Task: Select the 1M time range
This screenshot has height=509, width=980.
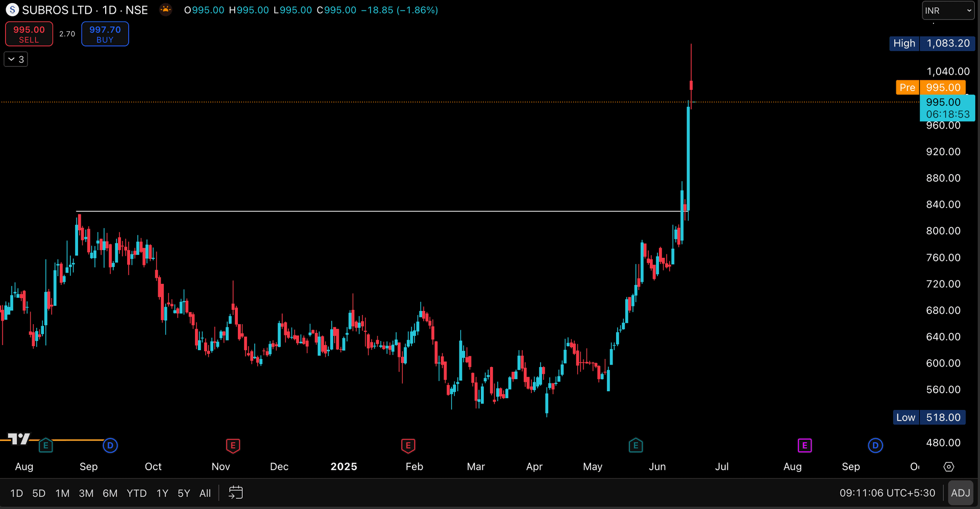Action: pyautogui.click(x=62, y=493)
